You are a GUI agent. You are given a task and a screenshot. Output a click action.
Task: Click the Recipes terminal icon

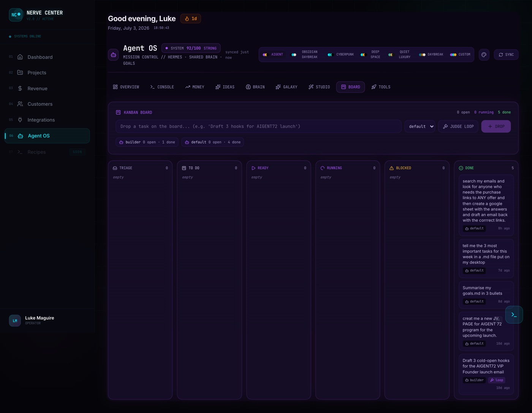tap(20, 152)
